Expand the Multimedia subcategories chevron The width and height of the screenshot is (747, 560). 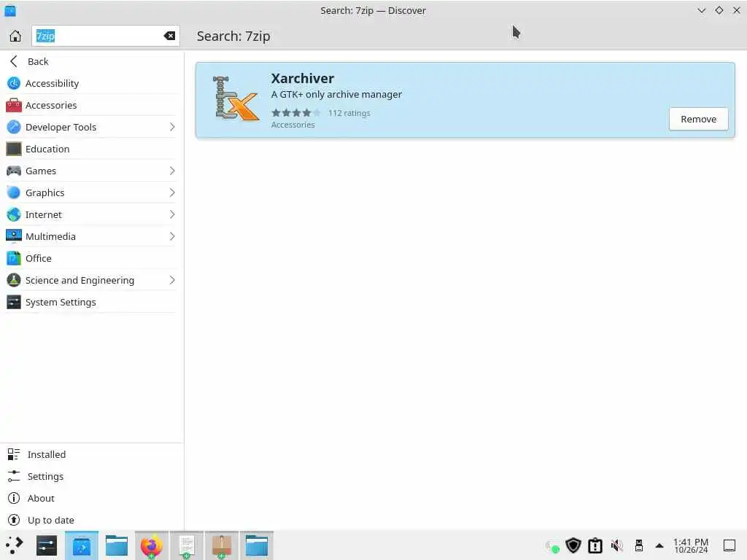click(x=172, y=236)
